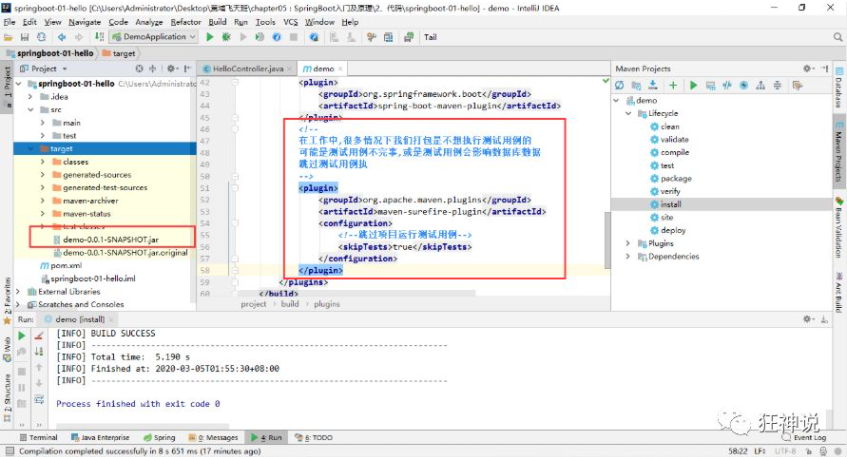847x457 pixels.
Task: Open Project panel settings gear
Action: point(171,69)
